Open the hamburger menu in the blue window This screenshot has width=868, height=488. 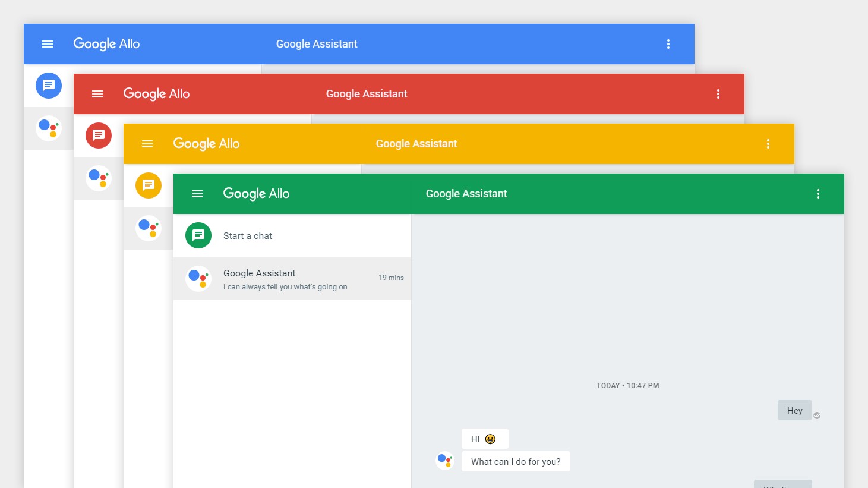[48, 44]
